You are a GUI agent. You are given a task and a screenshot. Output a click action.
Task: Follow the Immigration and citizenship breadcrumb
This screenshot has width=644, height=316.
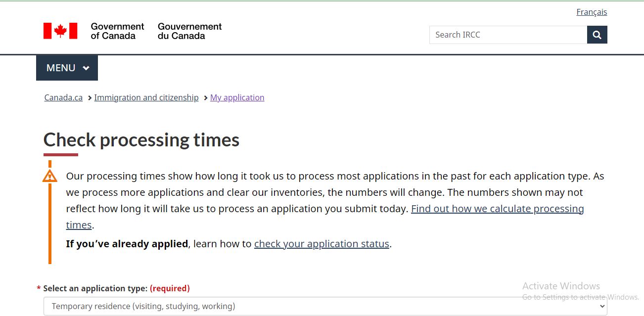(146, 97)
